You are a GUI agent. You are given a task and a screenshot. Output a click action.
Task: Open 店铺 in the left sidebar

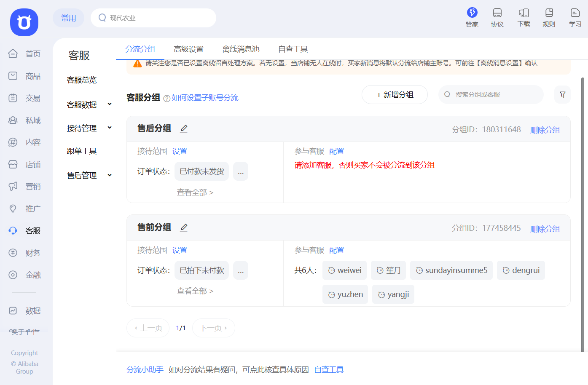24,165
